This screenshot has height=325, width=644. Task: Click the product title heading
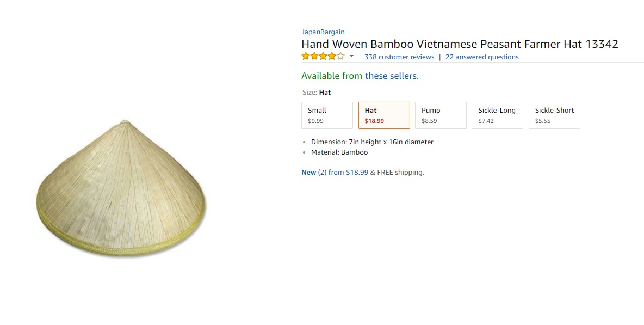pos(460,44)
